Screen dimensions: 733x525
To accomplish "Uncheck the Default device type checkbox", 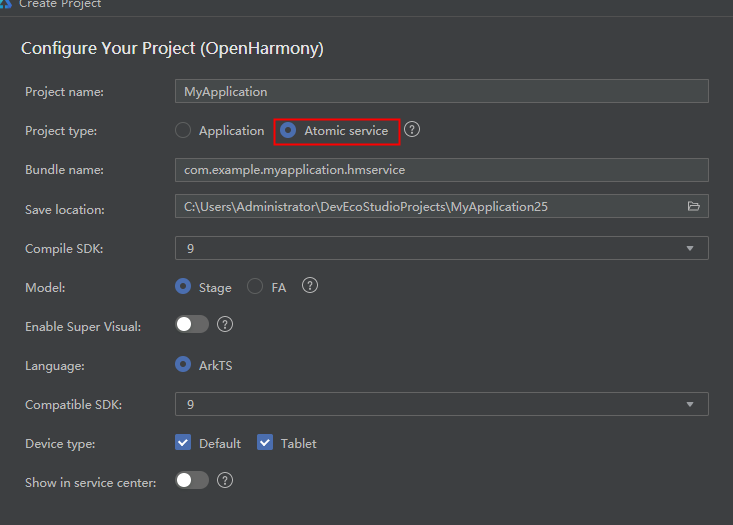I will pyautogui.click(x=183, y=442).
